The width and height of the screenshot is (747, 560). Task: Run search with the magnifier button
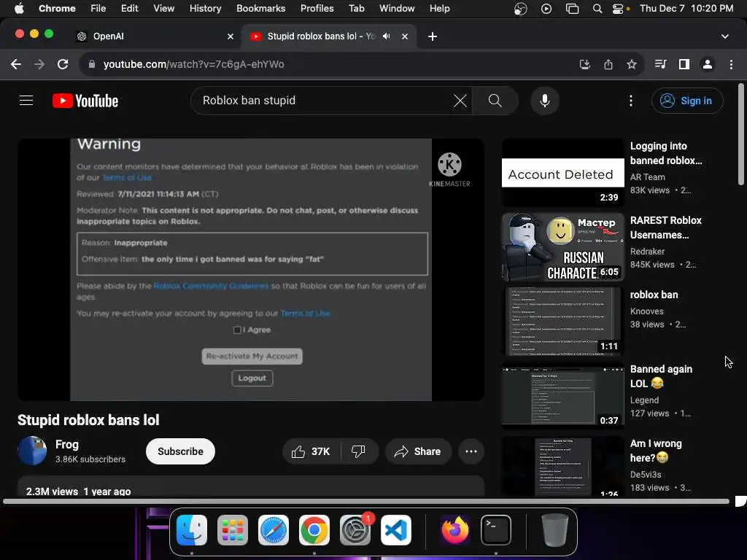tap(495, 101)
